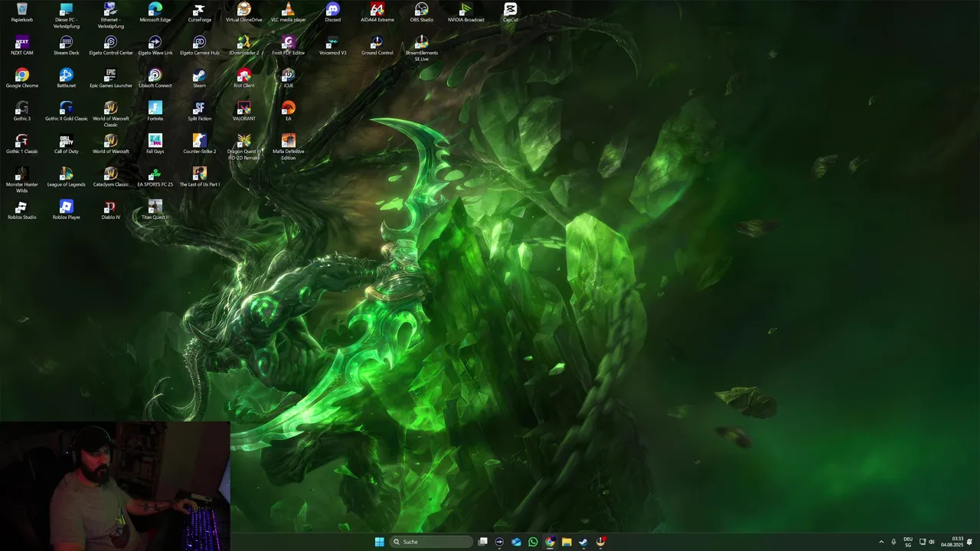Open the Dieser PC shortcut

pyautogui.click(x=67, y=15)
